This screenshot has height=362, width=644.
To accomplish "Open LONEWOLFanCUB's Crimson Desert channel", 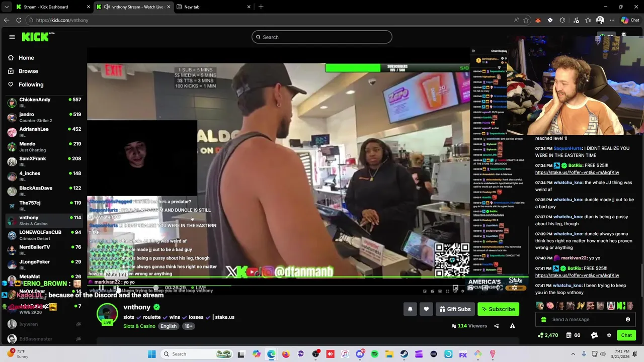I will [x=44, y=235].
